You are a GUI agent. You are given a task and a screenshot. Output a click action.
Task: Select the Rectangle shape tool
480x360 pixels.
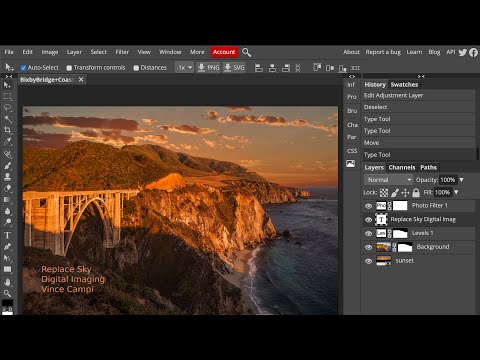(7, 269)
